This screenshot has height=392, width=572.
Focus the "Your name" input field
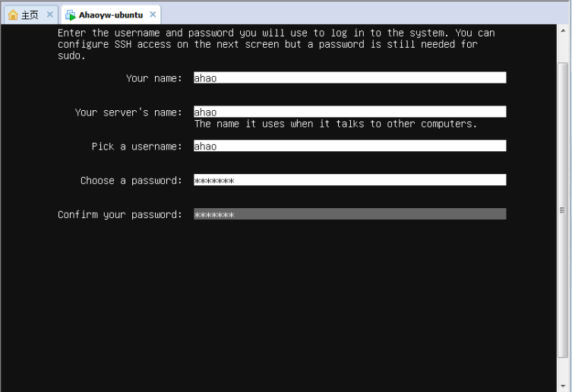coord(349,77)
